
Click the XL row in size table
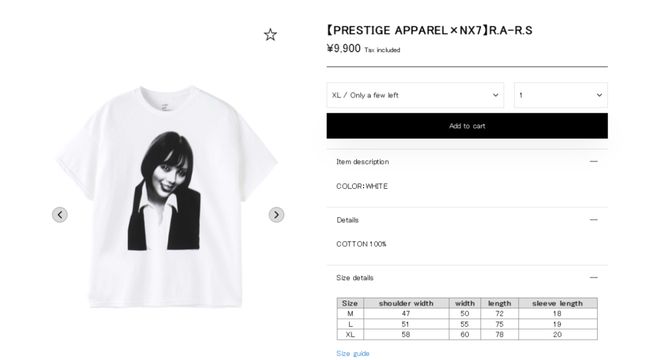pos(467,335)
